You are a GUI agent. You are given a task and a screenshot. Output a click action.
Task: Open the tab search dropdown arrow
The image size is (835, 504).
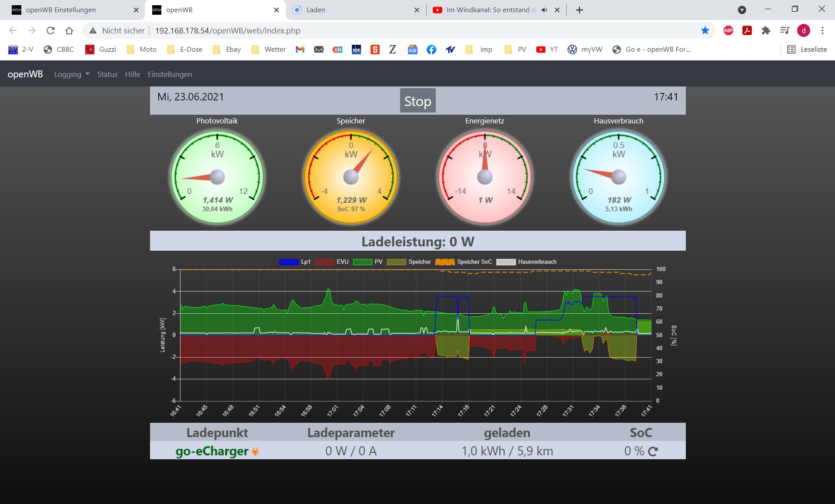coord(742,10)
